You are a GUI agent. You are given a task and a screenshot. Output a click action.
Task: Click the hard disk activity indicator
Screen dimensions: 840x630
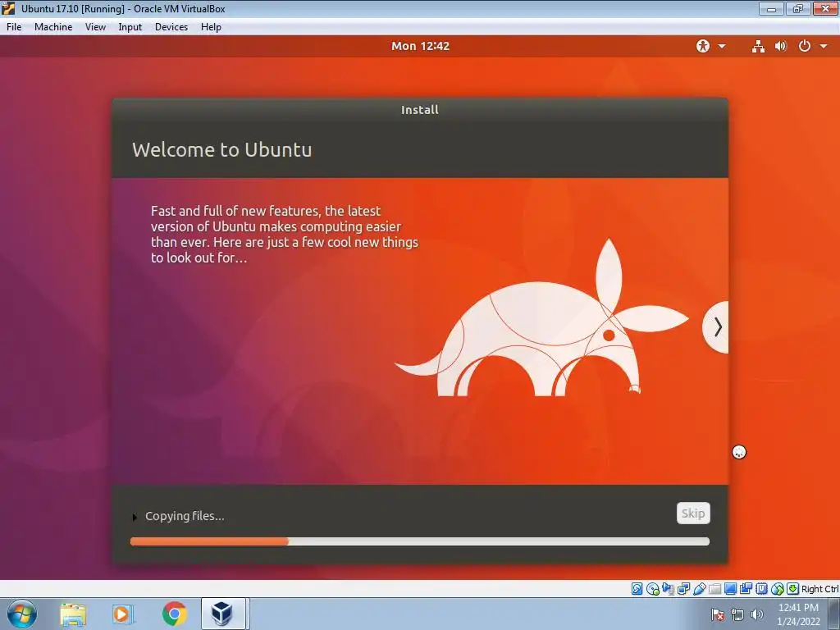point(637,589)
